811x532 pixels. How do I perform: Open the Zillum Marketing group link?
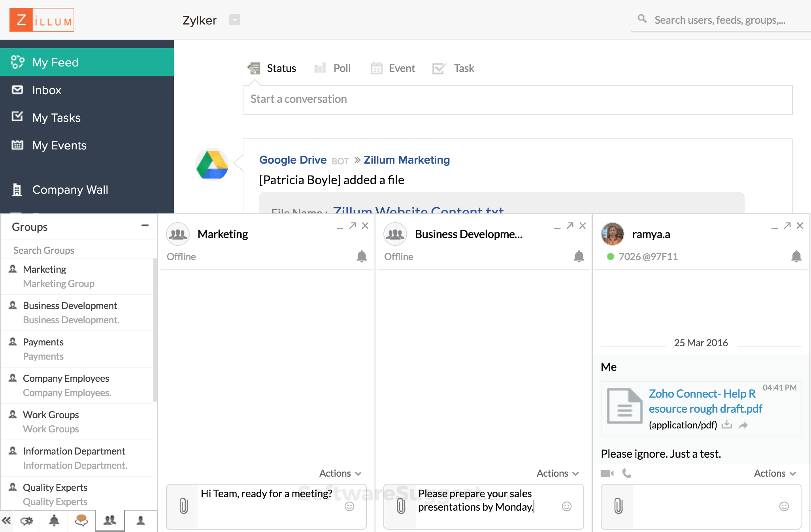(407, 160)
